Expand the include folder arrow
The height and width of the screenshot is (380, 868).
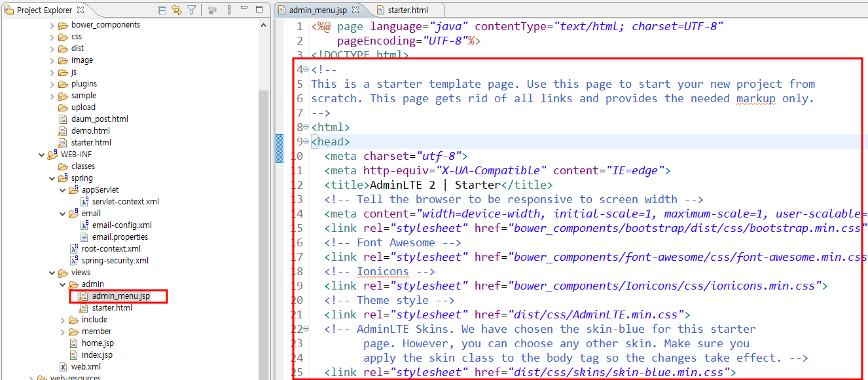pos(63,319)
